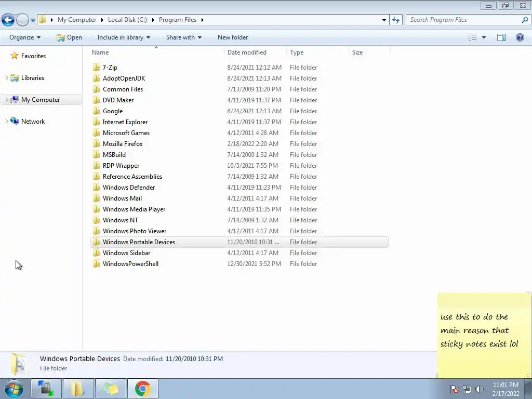Open the network lock app in taskbar
The image size is (532, 399).
46,389
